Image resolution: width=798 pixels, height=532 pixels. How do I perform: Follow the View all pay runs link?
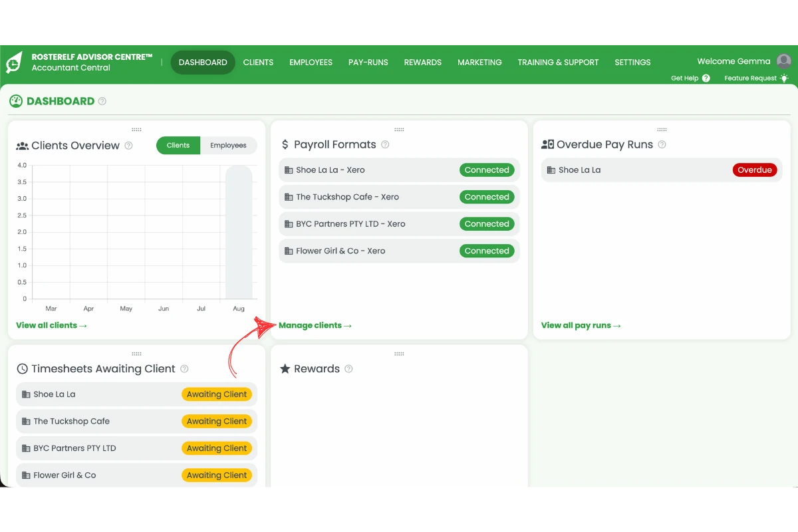pyautogui.click(x=581, y=326)
